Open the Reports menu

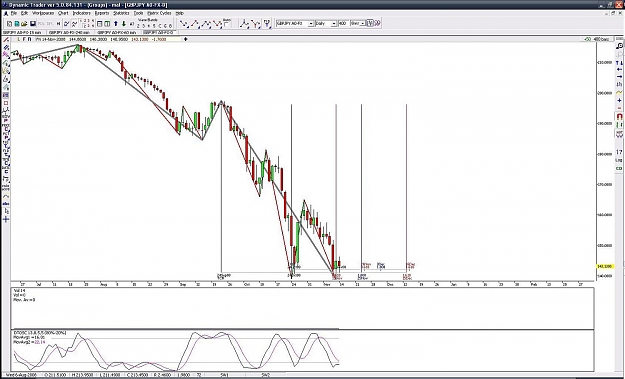[102, 13]
